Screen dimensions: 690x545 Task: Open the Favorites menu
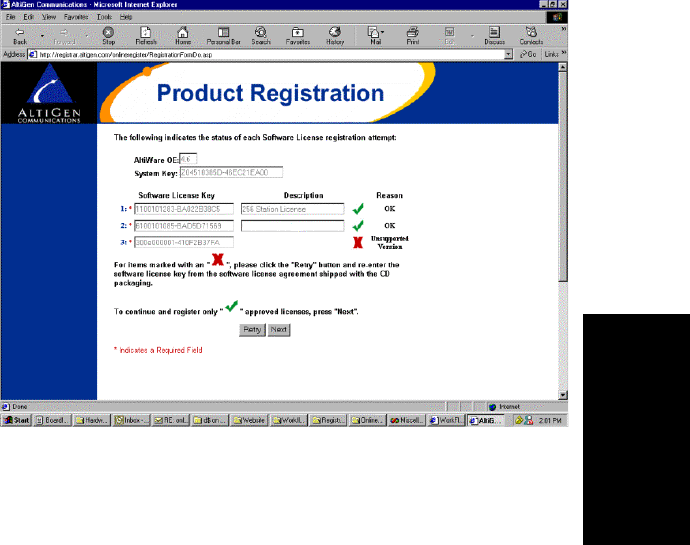76,17
